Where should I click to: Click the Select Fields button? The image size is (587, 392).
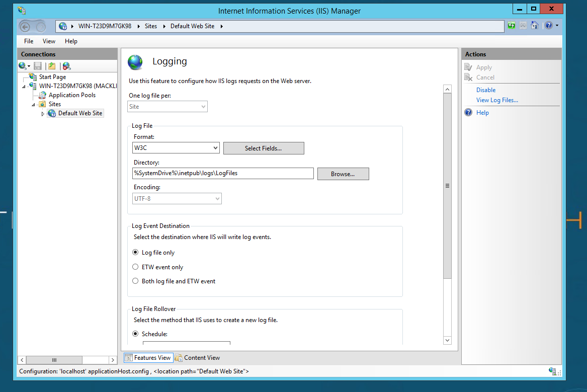click(264, 148)
